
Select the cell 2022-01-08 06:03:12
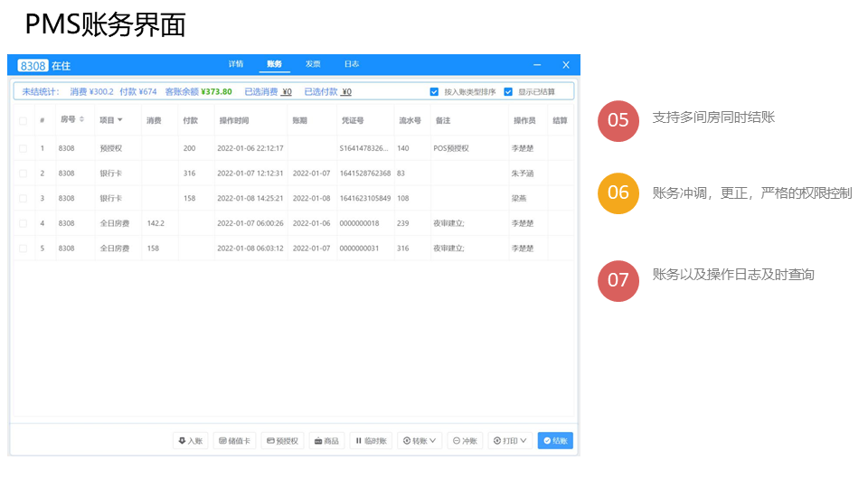pos(250,249)
